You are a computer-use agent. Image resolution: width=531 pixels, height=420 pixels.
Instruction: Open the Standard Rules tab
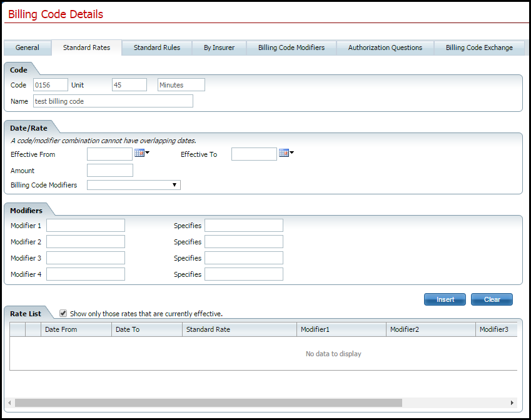(157, 47)
